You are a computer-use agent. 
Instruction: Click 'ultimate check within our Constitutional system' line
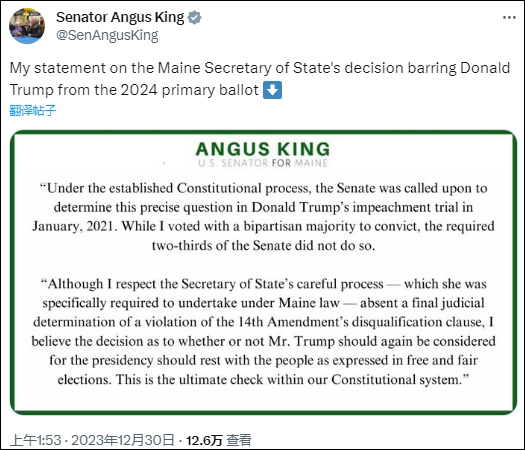[x=323, y=380]
